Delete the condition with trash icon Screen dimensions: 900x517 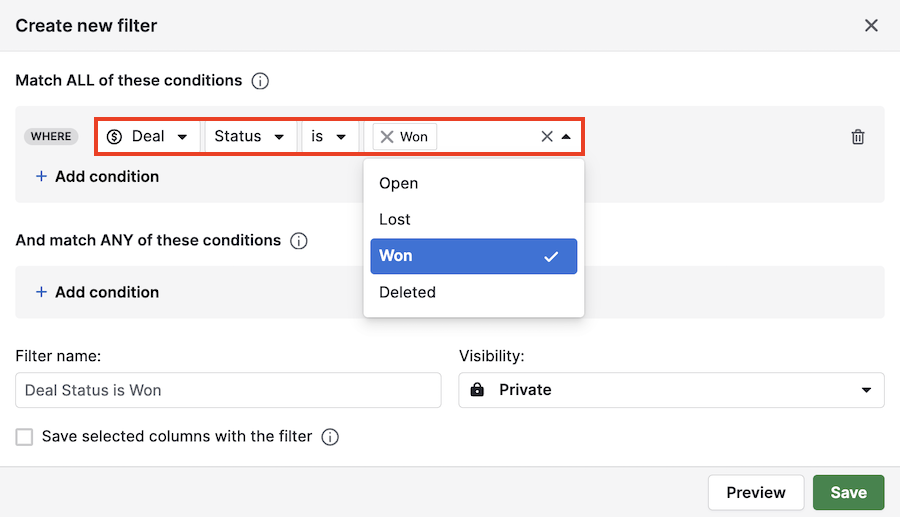click(x=857, y=137)
